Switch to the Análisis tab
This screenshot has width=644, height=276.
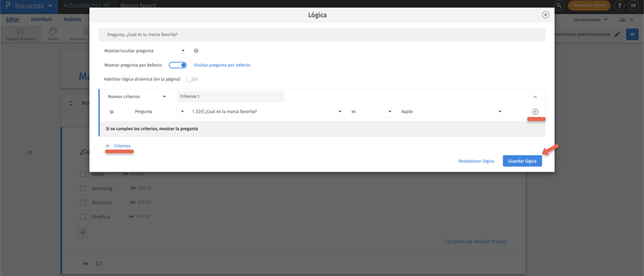coord(72,19)
